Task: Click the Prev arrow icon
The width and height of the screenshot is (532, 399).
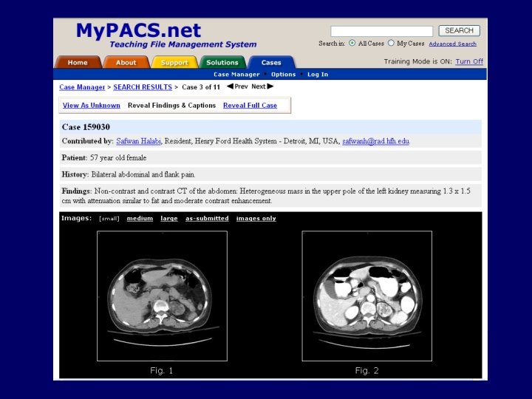Action: click(x=230, y=86)
